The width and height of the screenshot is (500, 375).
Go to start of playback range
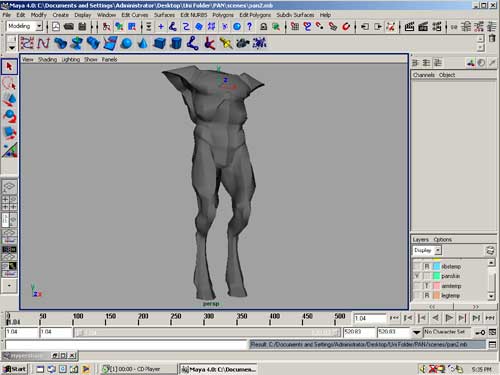[394, 318]
